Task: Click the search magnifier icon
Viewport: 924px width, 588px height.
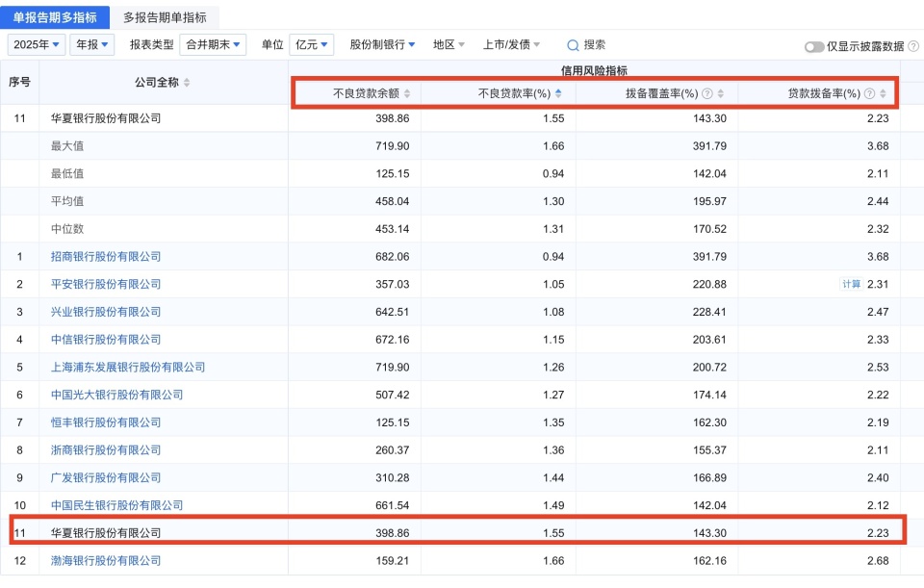Action: 572,45
